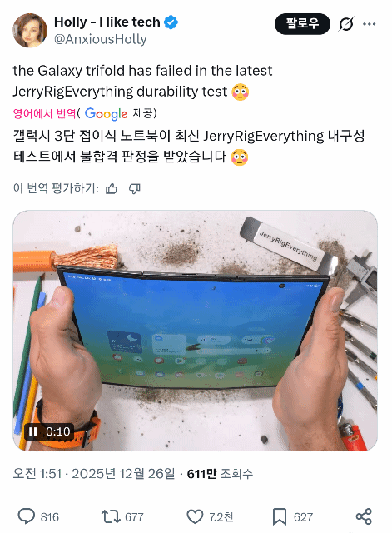Viewport: 392px width, 533px height.
Task: Click the post date 2025년 12월 26일
Action: pos(123,474)
